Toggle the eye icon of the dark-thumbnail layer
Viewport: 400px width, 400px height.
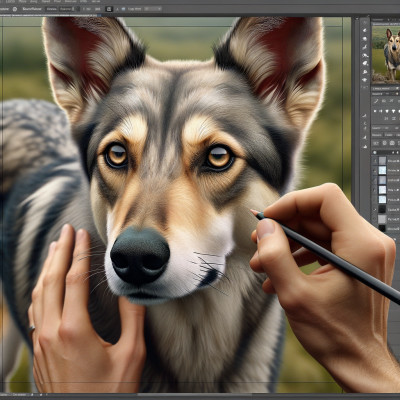click(x=375, y=209)
